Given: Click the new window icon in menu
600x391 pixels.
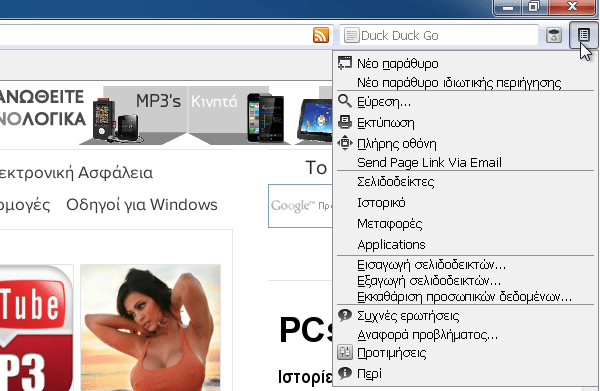Looking at the screenshot, I should [345, 63].
